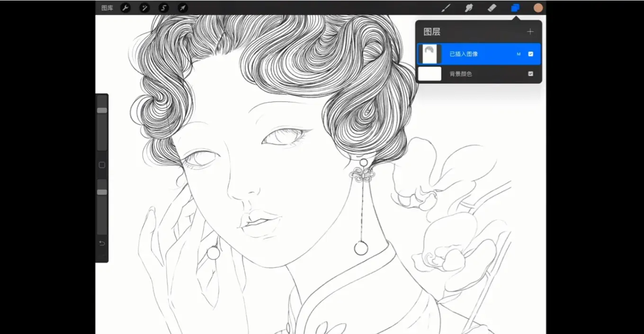Image resolution: width=644 pixels, height=334 pixels.
Task: Select the Smudge tool
Action: [468, 8]
